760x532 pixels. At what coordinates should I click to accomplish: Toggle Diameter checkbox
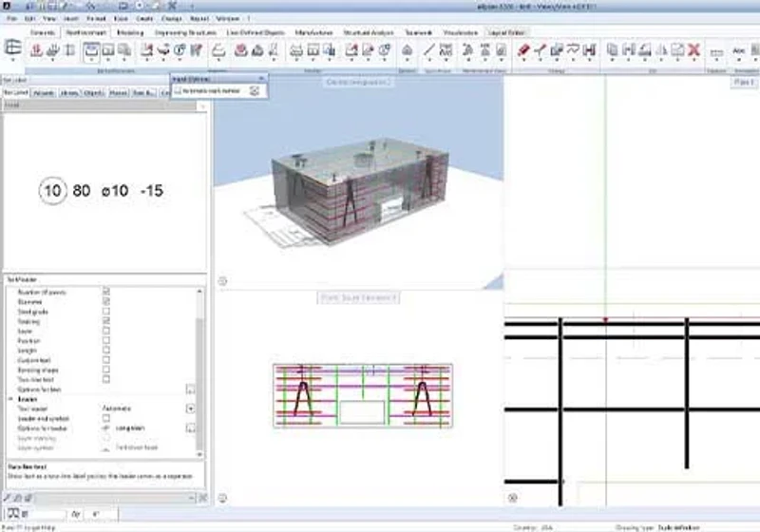pyautogui.click(x=106, y=301)
